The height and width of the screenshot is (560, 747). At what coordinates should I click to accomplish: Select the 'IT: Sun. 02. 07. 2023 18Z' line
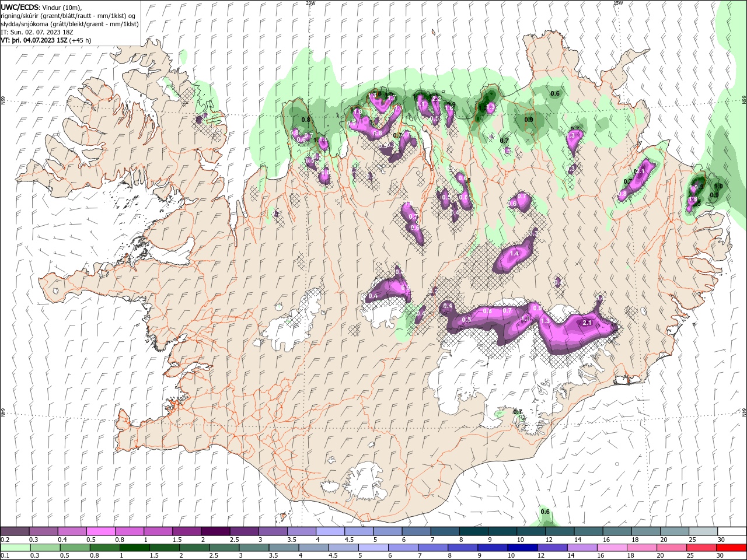(37, 32)
